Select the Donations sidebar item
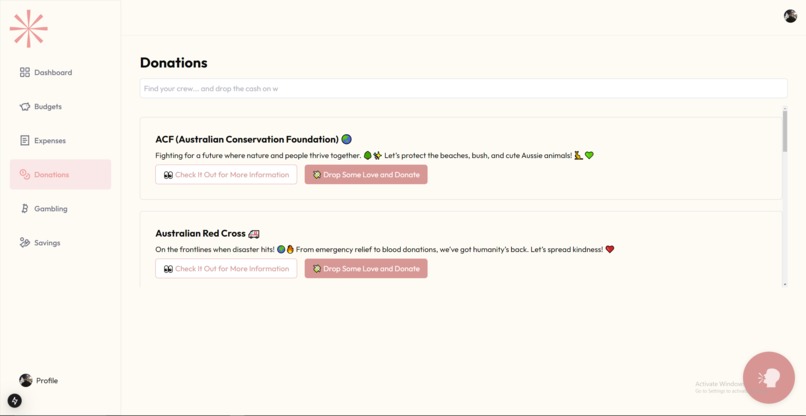The image size is (806, 416). (60, 174)
